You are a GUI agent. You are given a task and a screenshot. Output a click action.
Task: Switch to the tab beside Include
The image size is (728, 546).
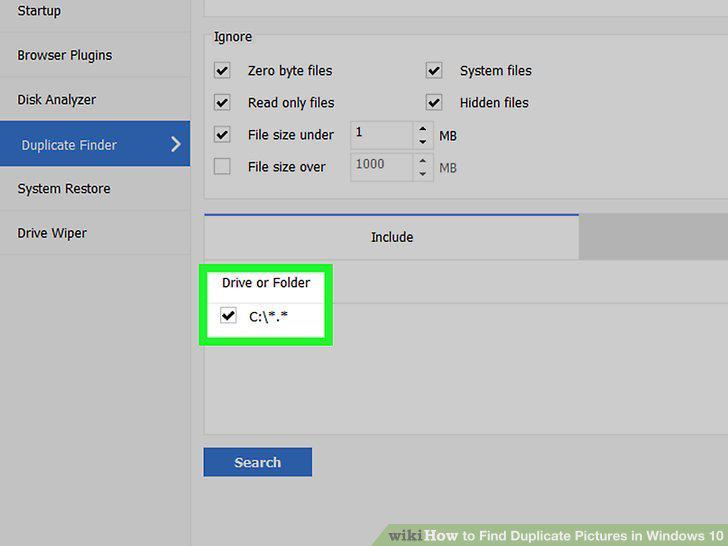coord(653,237)
